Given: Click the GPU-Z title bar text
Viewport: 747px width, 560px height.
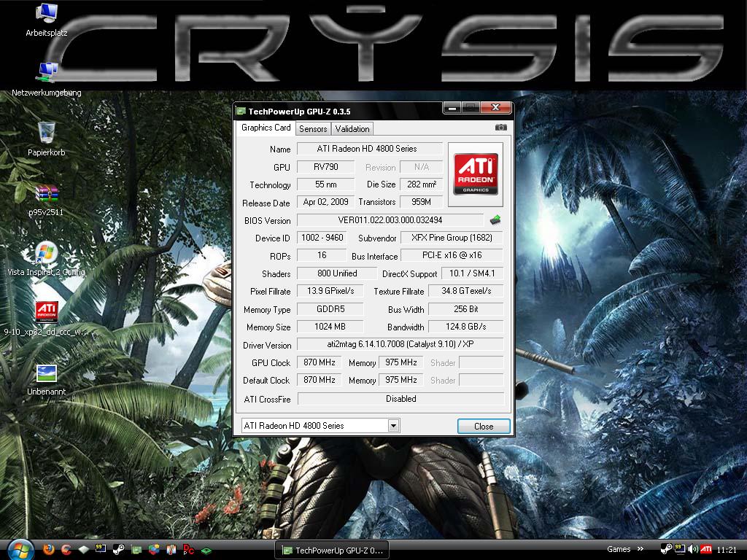Looking at the screenshot, I should coord(299,112).
